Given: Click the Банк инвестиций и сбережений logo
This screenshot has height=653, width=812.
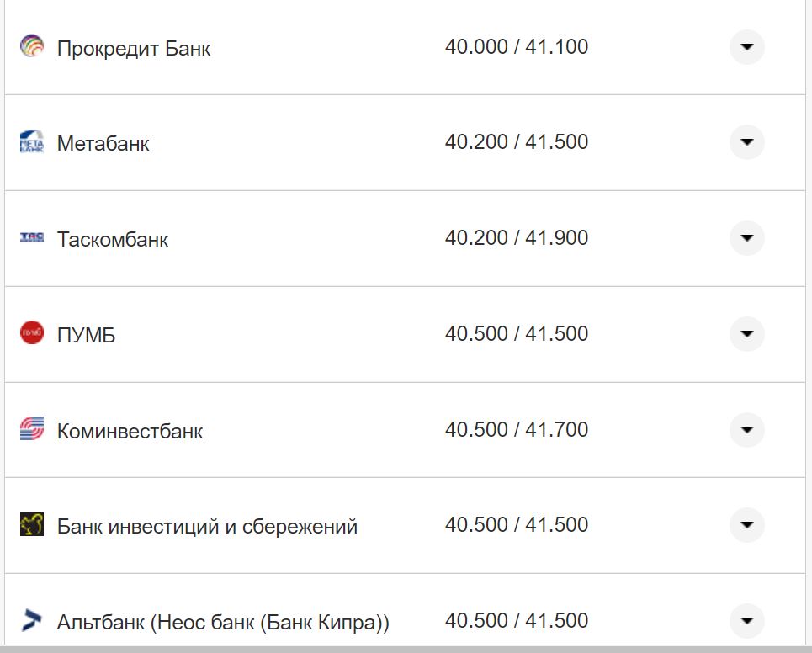Looking at the screenshot, I should pos(31,525).
